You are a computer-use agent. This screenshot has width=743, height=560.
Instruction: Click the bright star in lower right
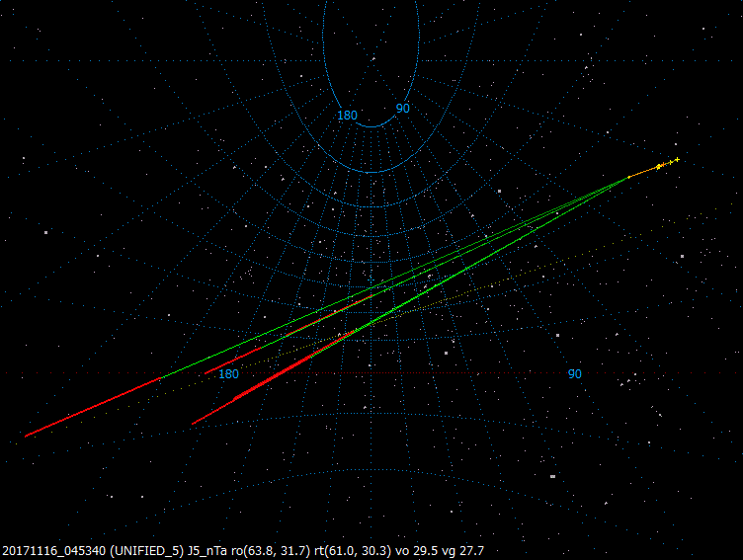pyautogui.click(x=552, y=476)
